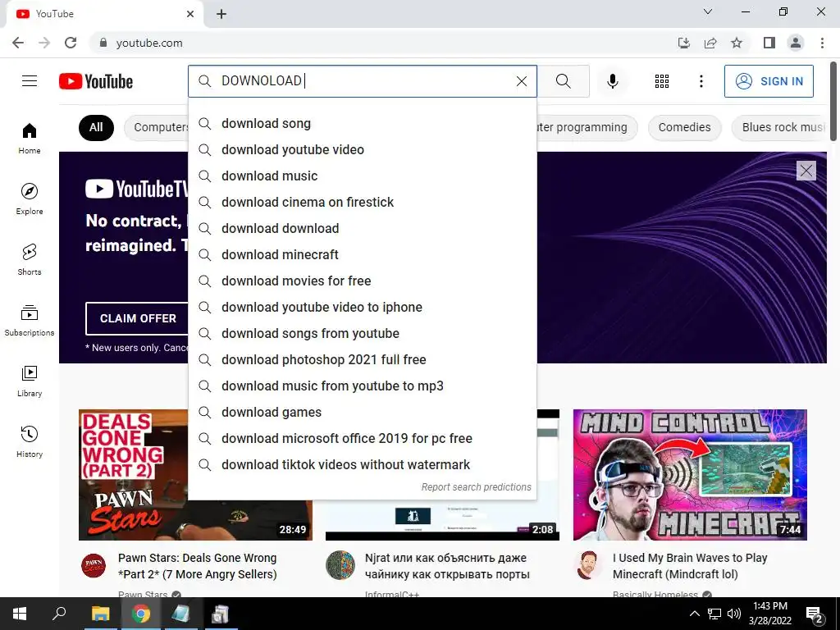Choose suggestion "download photoshop 2021 full free"
This screenshot has width=840, height=630.
(x=362, y=359)
